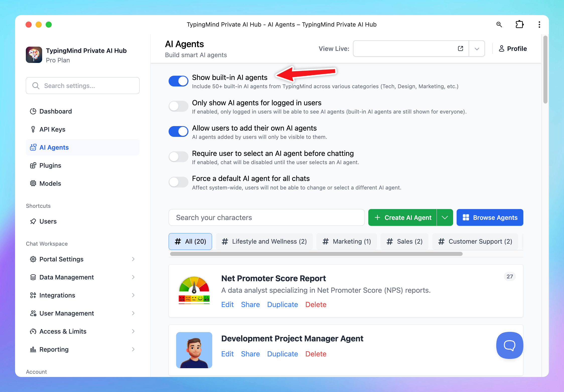The width and height of the screenshot is (564, 392).
Task: Focus the Search your characters field
Action: point(266,217)
